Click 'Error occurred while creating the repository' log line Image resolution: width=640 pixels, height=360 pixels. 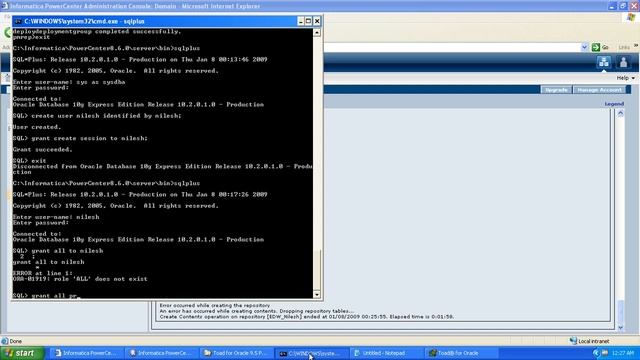coord(215,305)
